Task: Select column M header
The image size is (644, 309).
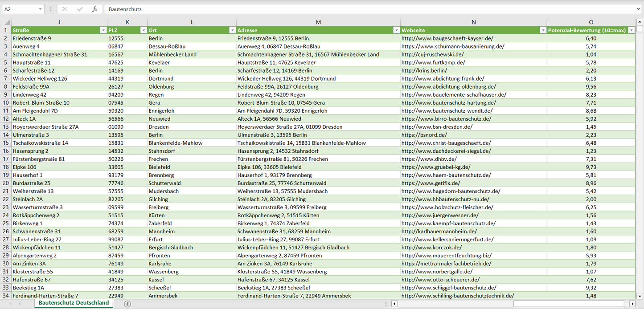Action: tap(318, 22)
